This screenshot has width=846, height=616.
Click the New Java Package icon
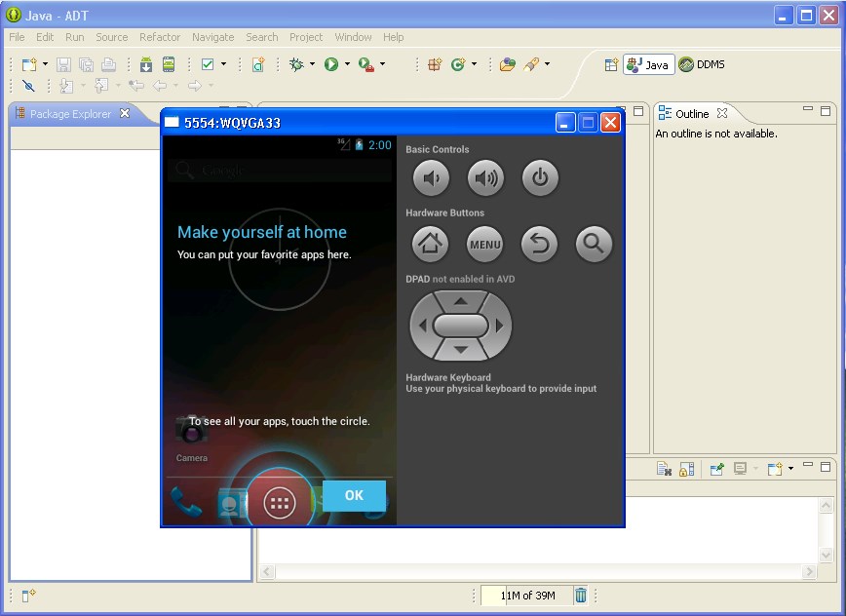pos(435,64)
